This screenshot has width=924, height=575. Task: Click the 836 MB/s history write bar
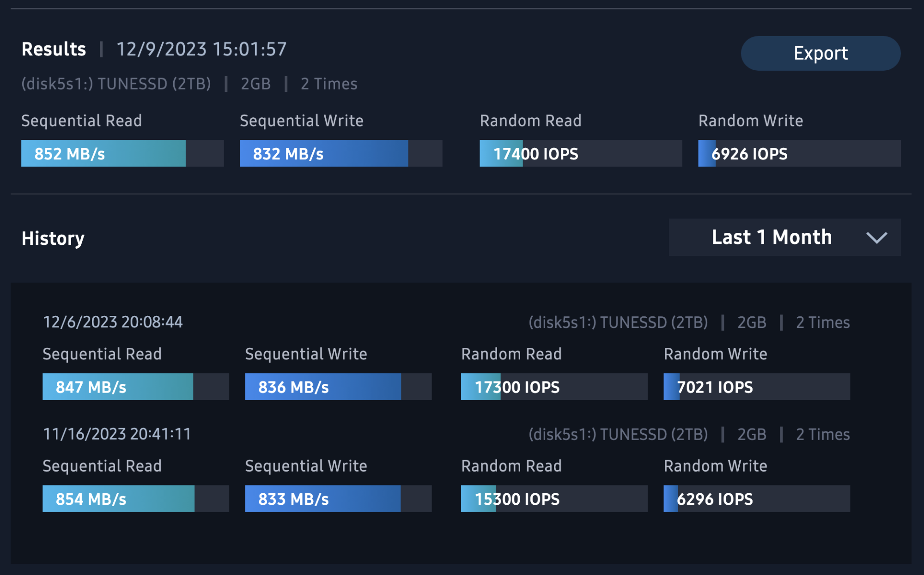pos(338,387)
